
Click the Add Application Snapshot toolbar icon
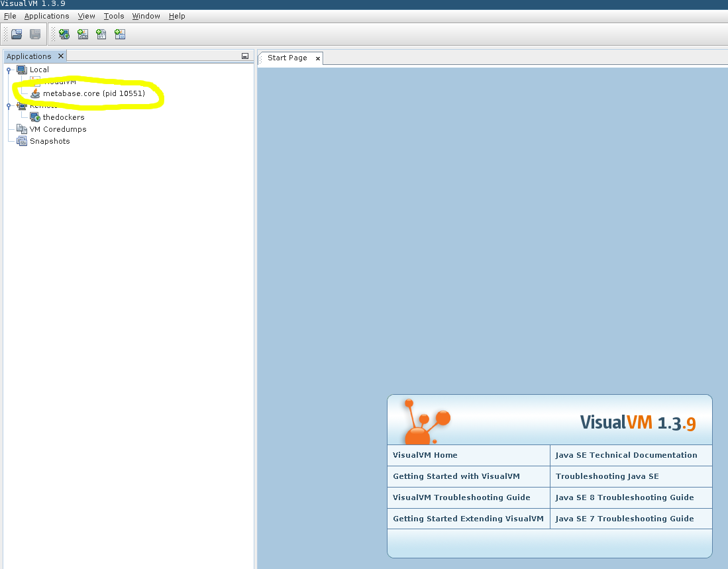pyautogui.click(x=120, y=34)
